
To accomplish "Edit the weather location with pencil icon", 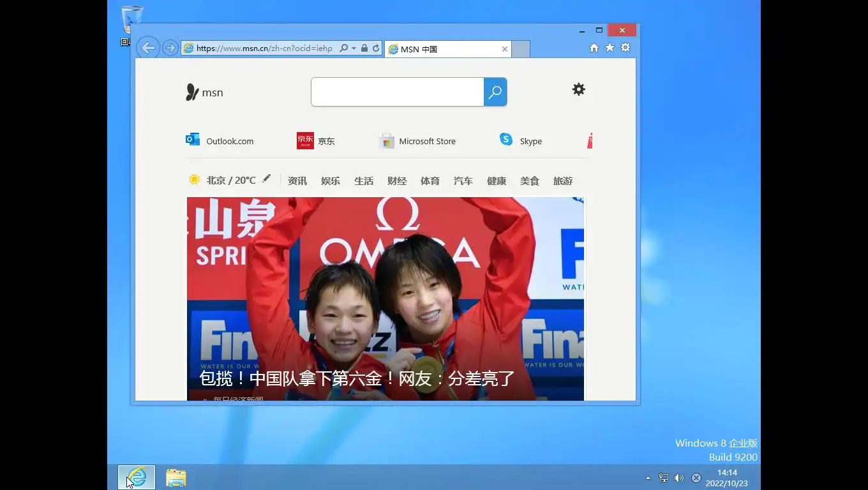I will [267, 179].
